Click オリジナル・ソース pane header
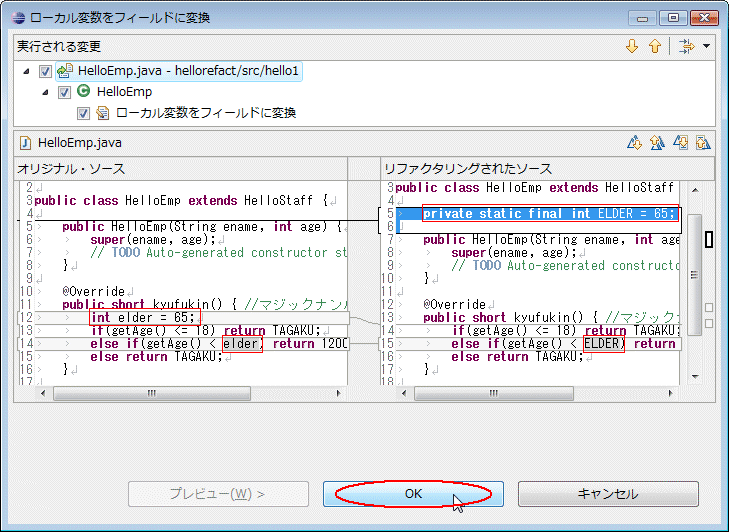The width and height of the screenshot is (729, 532). click(180, 168)
